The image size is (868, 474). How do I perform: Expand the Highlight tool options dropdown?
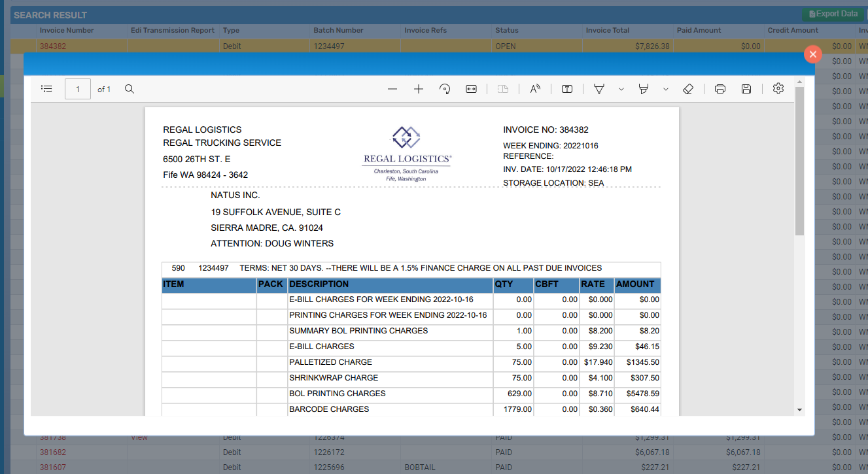tap(665, 89)
